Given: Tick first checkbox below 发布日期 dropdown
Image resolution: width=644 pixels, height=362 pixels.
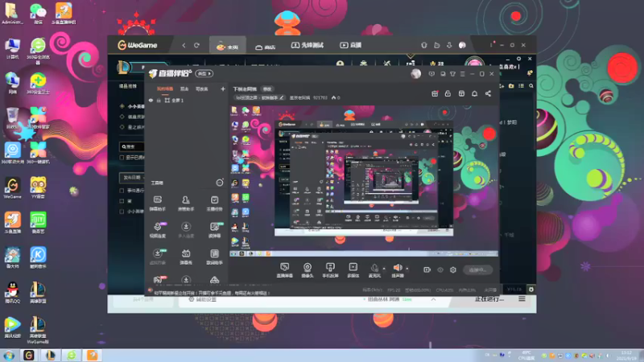Looking at the screenshot, I should click(122, 191).
